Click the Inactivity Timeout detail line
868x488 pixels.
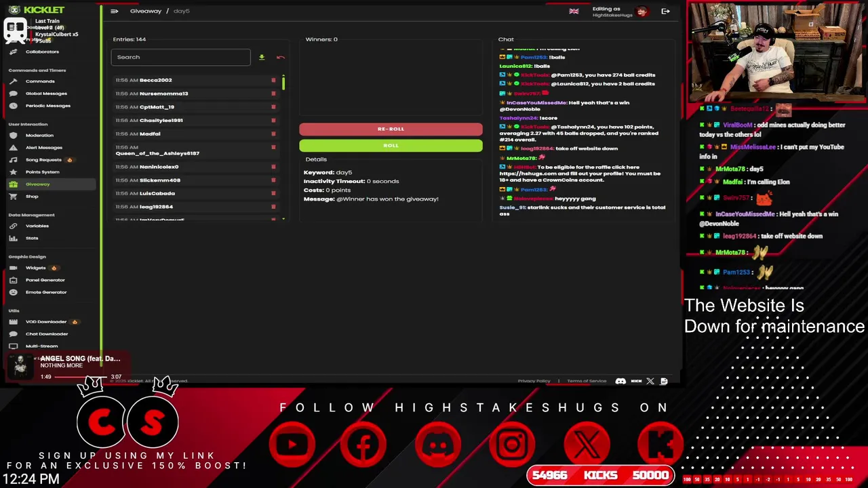click(351, 181)
